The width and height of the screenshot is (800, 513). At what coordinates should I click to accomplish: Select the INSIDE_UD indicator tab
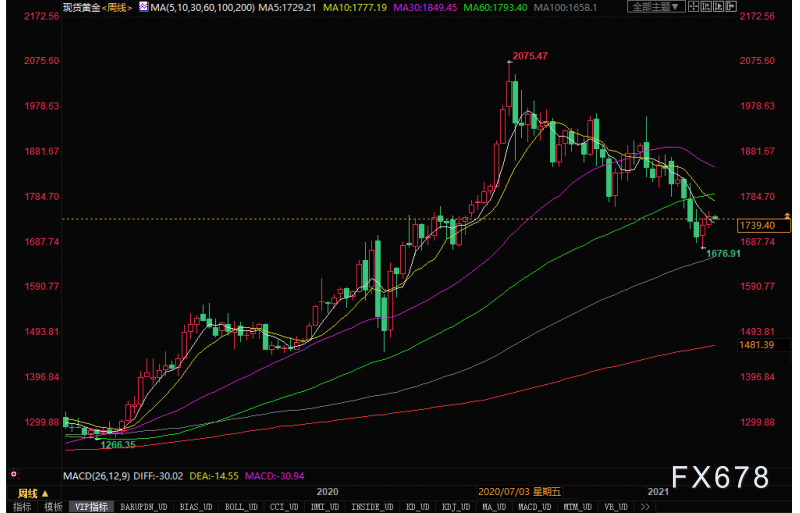point(372,507)
